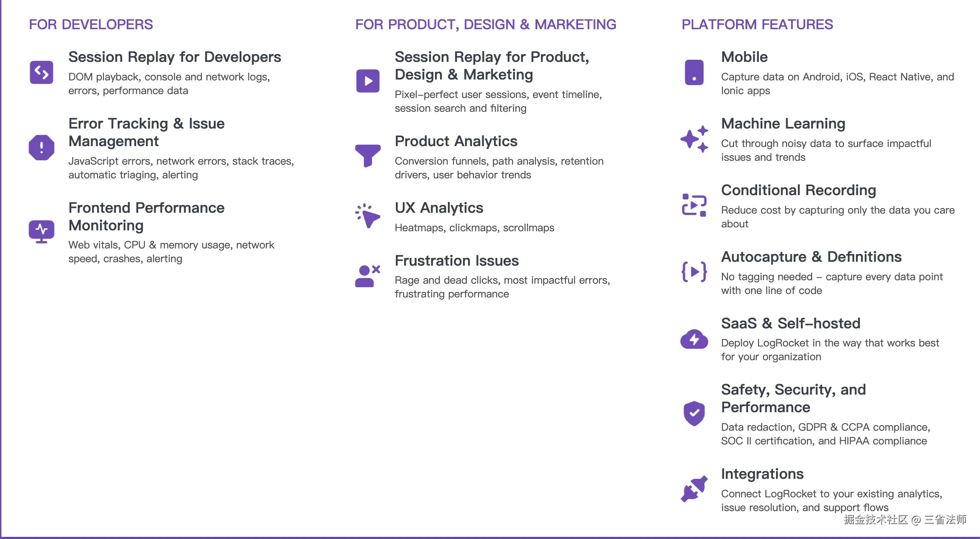Image resolution: width=980 pixels, height=539 pixels.
Task: Click the Session Replay for Product play icon
Action: [368, 81]
